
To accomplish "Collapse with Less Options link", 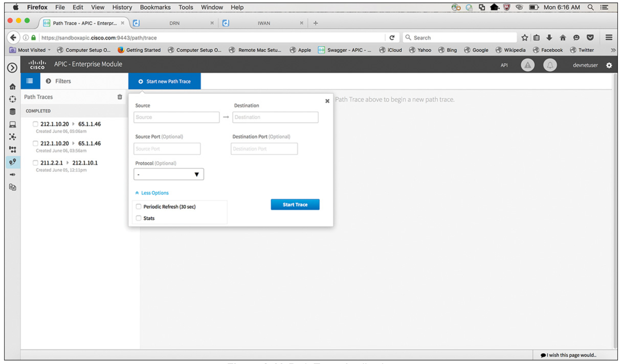I will point(152,193).
